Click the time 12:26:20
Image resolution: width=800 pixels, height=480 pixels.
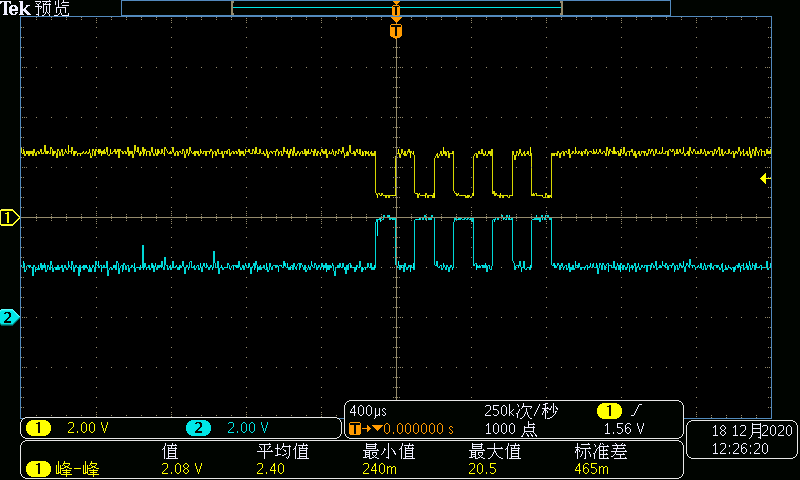740,449
